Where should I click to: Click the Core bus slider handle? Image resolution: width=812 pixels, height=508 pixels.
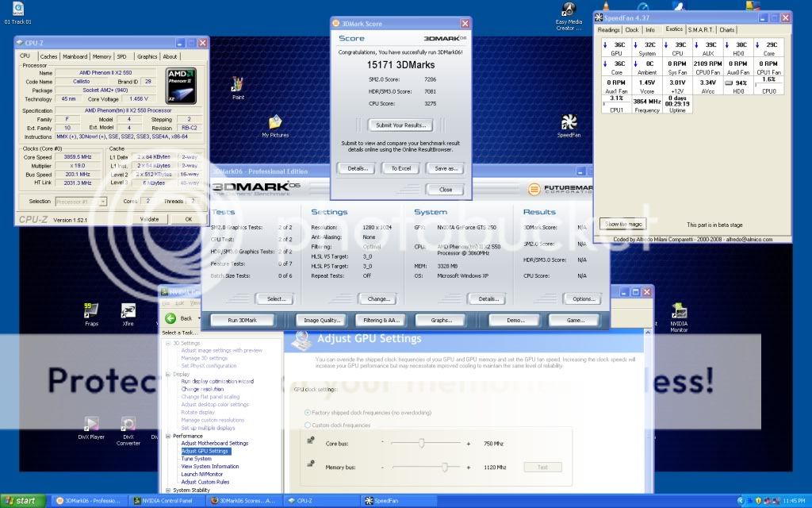click(422, 444)
